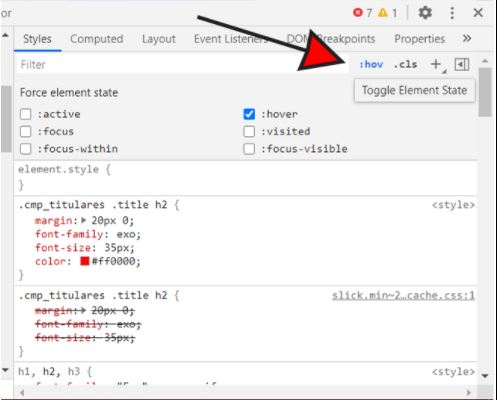Focus the Filter styles input
The height and width of the screenshot is (400, 497).
coord(182,64)
